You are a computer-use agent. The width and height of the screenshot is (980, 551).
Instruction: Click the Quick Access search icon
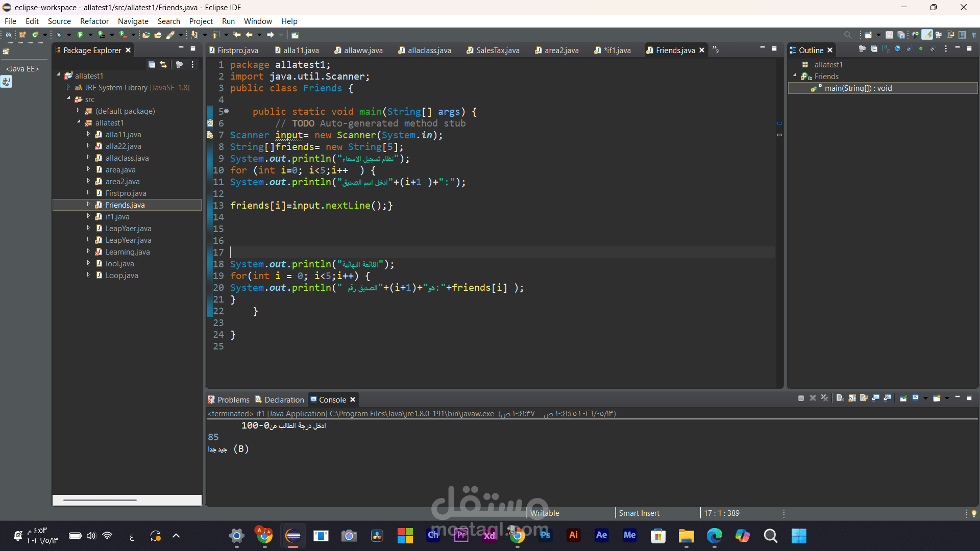click(848, 35)
